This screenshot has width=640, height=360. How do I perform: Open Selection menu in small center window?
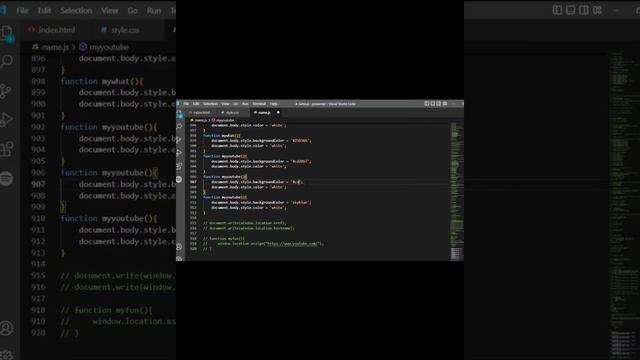210,104
